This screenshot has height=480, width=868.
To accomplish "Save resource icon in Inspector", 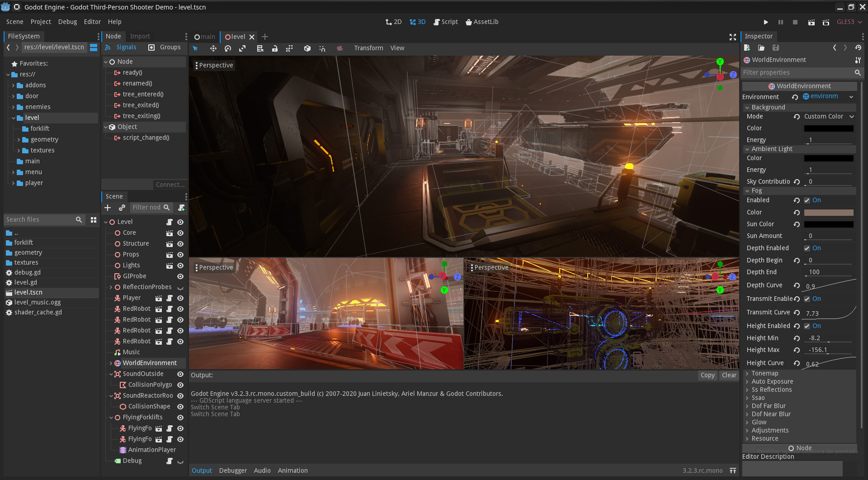I will coord(776,48).
